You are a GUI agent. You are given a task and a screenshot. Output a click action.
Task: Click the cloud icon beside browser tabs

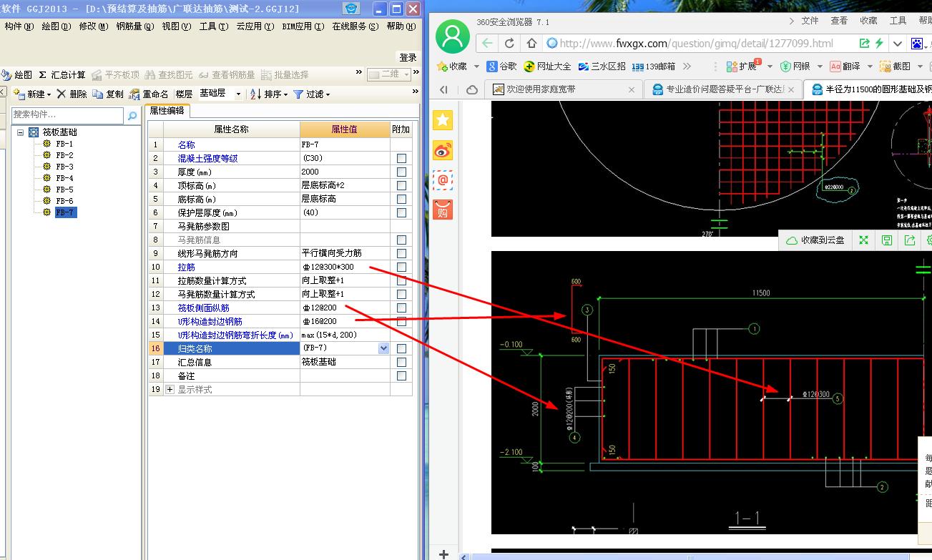(471, 89)
